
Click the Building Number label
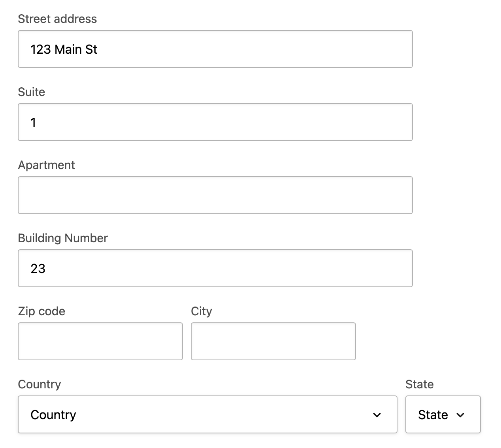click(62, 238)
